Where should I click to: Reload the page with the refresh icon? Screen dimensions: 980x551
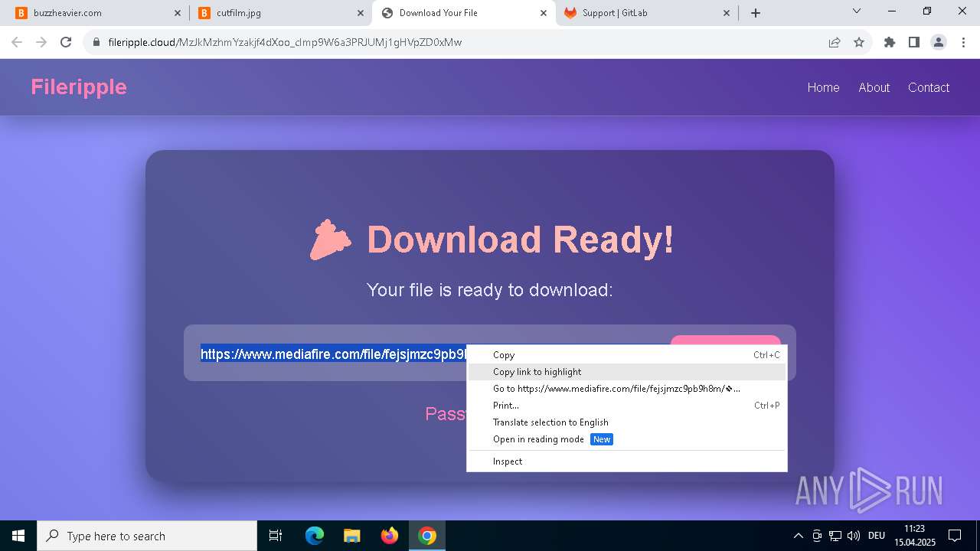pyautogui.click(x=66, y=42)
